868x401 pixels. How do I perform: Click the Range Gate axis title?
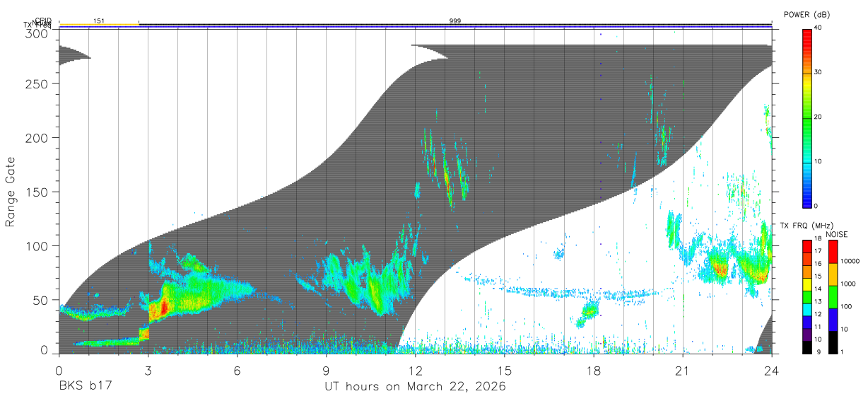[11, 192]
